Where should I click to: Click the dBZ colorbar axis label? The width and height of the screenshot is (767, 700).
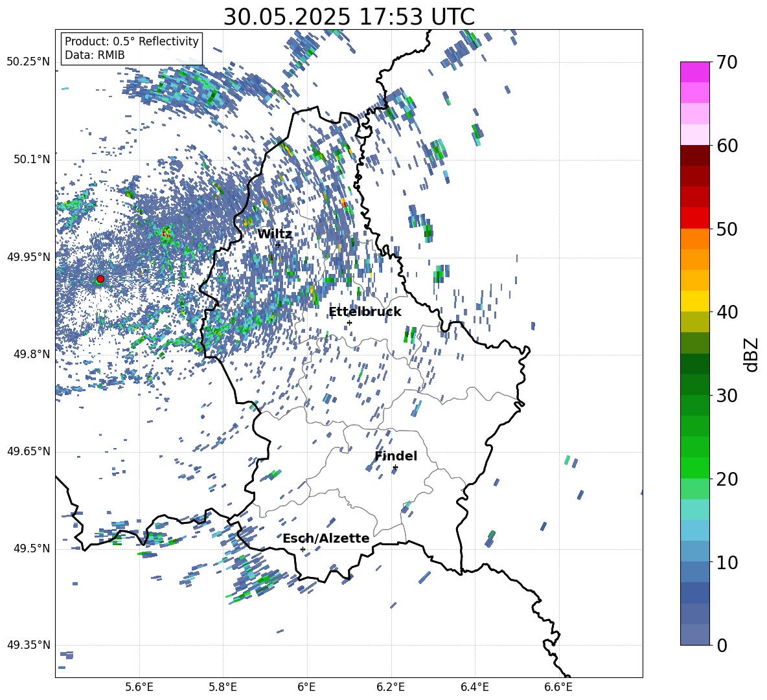(x=752, y=354)
